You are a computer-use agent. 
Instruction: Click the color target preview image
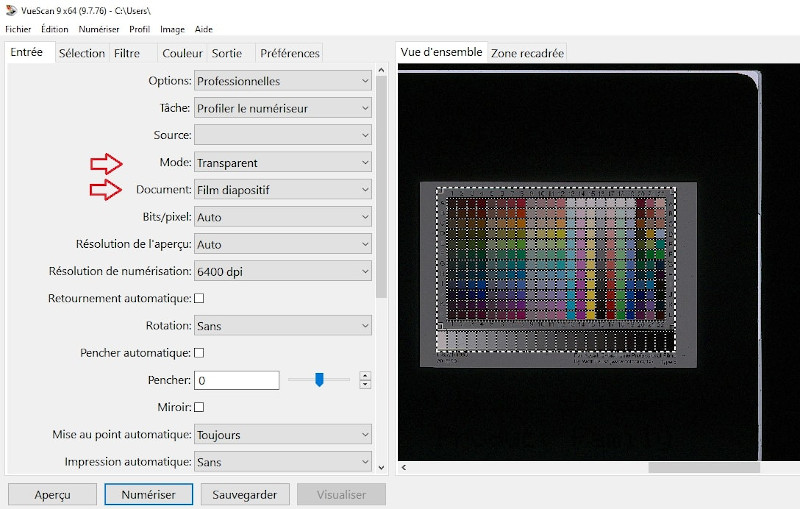click(x=557, y=275)
